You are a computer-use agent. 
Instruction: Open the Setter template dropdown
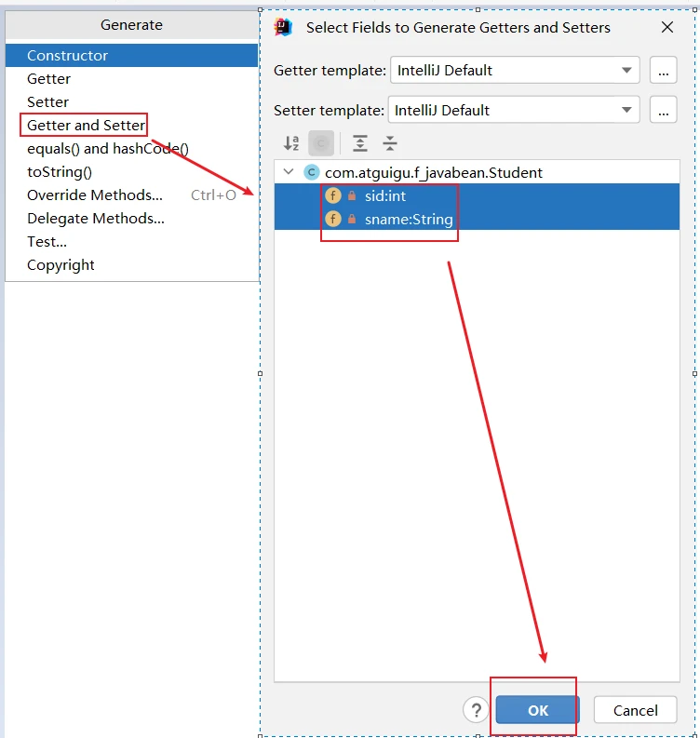pyautogui.click(x=514, y=110)
